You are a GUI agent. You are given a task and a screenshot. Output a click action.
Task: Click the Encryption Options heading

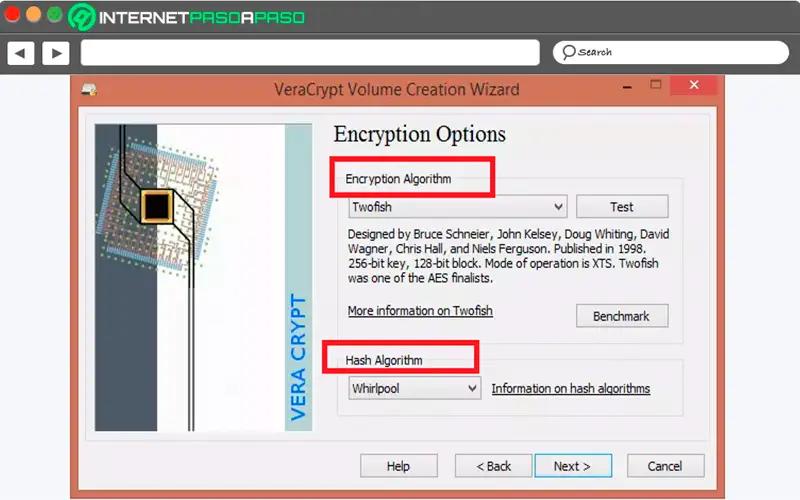pyautogui.click(x=419, y=134)
